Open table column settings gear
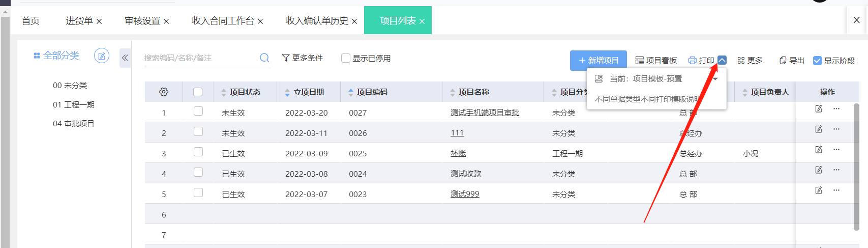This screenshot has width=868, height=248. 164,92
